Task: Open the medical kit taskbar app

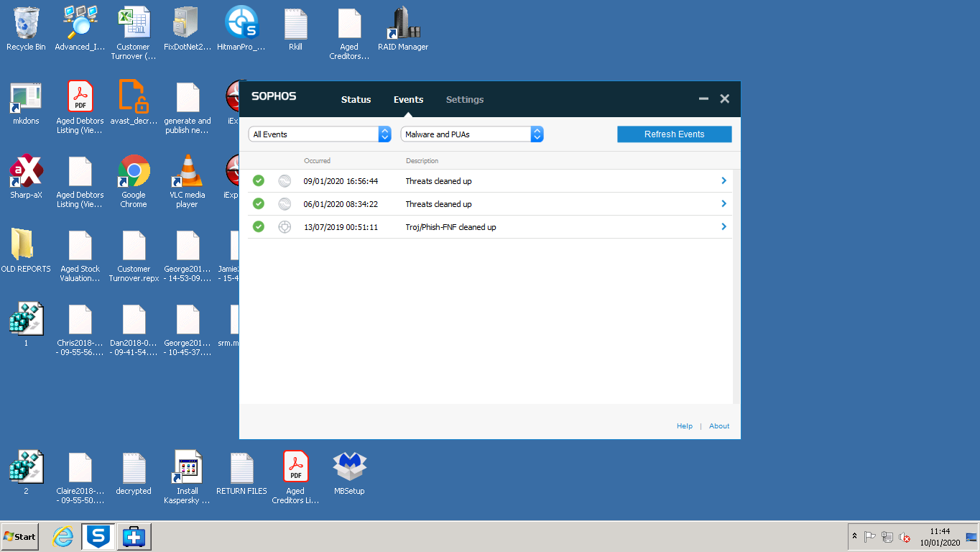Action: (134, 537)
